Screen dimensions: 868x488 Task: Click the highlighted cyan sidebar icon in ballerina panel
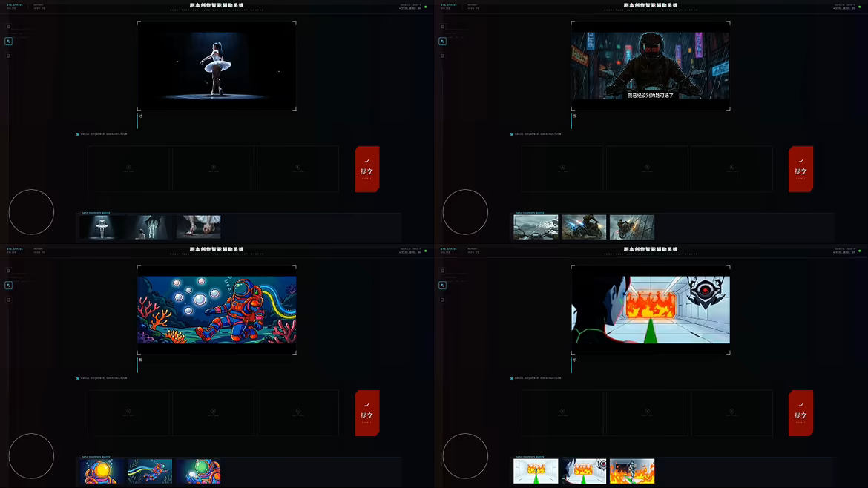tap(9, 42)
